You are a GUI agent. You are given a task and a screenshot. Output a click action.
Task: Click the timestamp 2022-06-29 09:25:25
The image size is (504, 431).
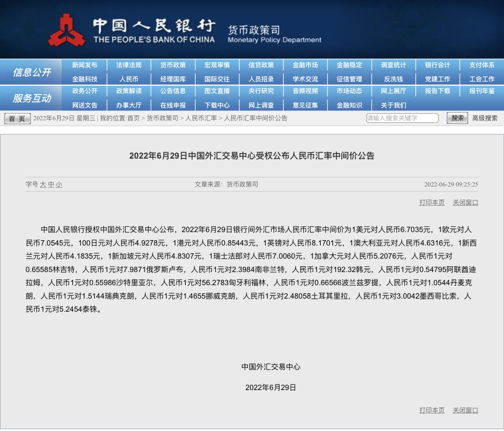(451, 184)
